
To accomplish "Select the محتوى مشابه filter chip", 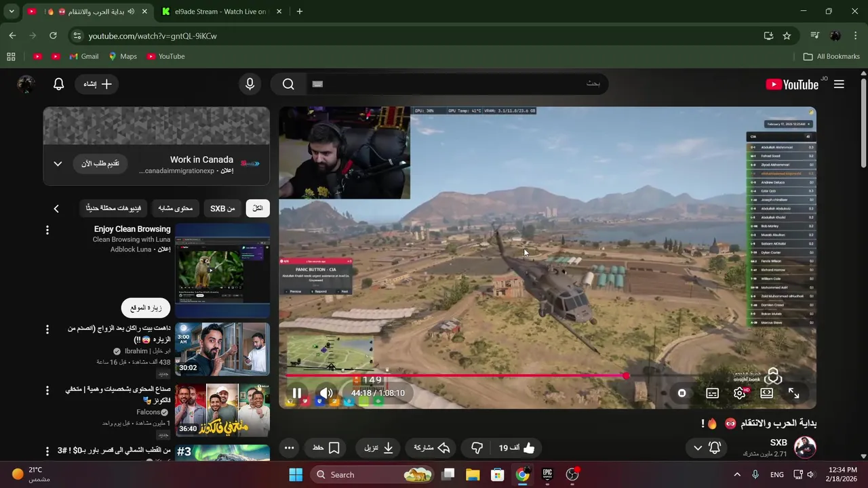I will [x=175, y=208].
